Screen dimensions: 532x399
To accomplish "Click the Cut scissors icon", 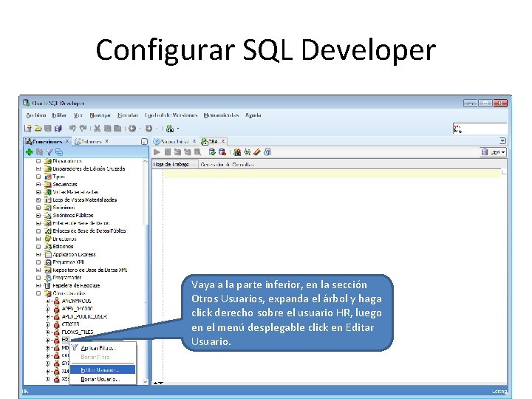I will [x=97, y=129].
